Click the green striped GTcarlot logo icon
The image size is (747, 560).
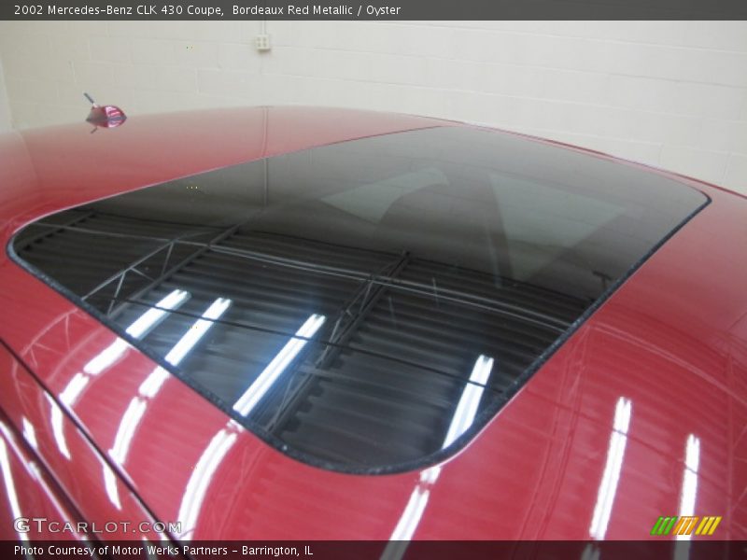coord(663,525)
